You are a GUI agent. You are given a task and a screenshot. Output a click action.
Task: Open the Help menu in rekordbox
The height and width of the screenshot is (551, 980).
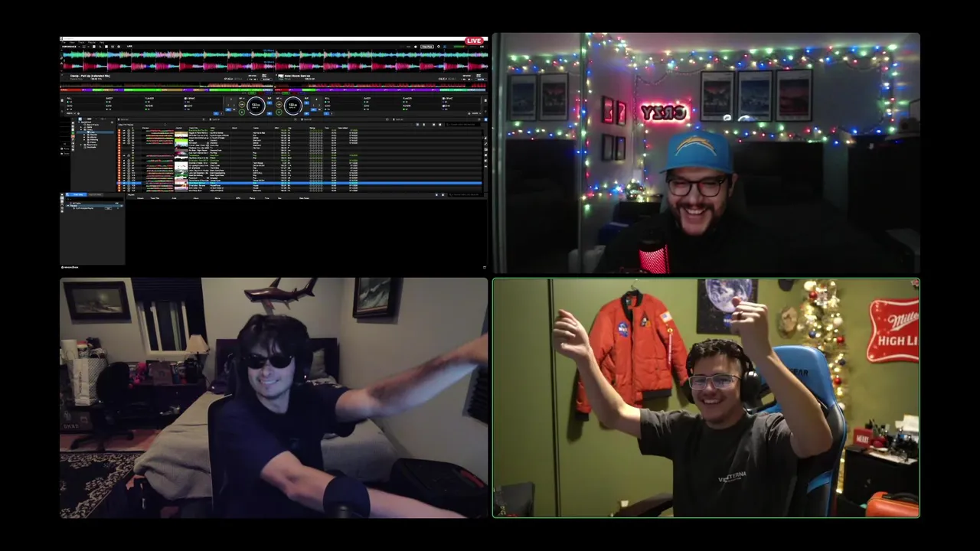pyautogui.click(x=102, y=42)
